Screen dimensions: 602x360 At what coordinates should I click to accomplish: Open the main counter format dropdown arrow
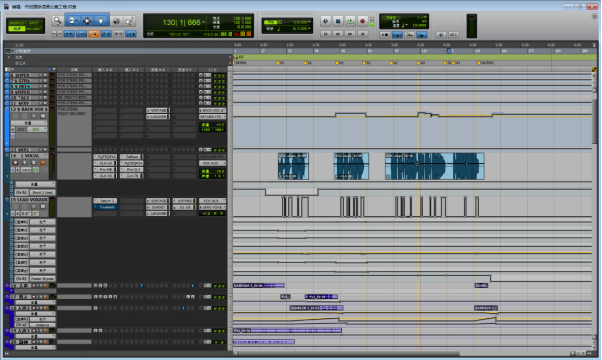[203, 23]
